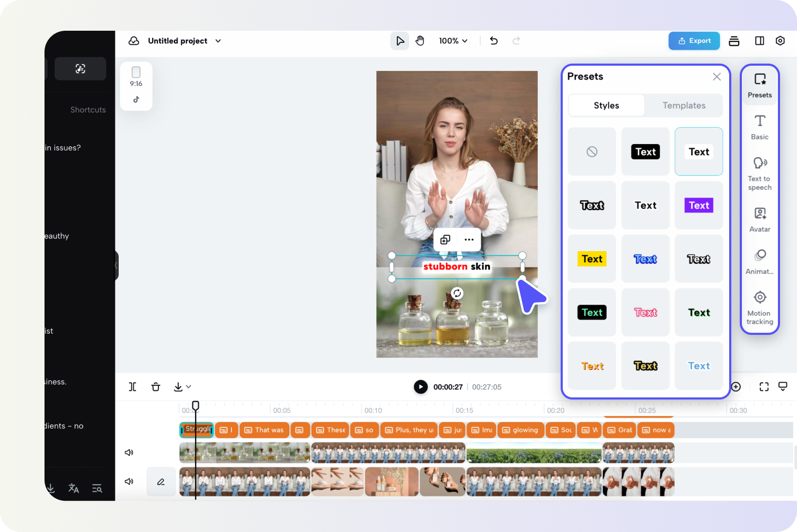This screenshot has height=532, width=797.
Task: Open the Untitled project dropdown
Action: 218,41
